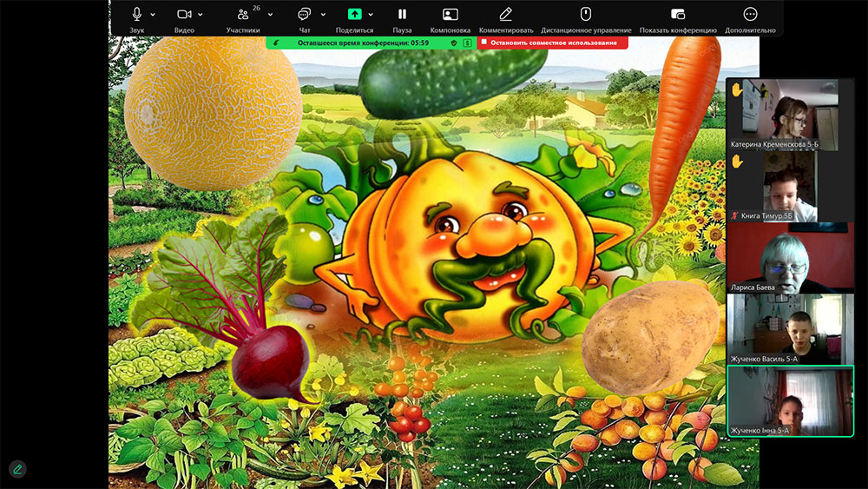Open the Участники participants panel
The image size is (868, 489).
(x=243, y=15)
